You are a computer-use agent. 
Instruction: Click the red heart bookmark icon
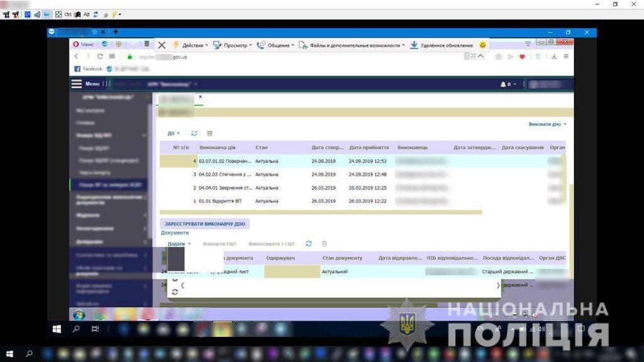(522, 57)
